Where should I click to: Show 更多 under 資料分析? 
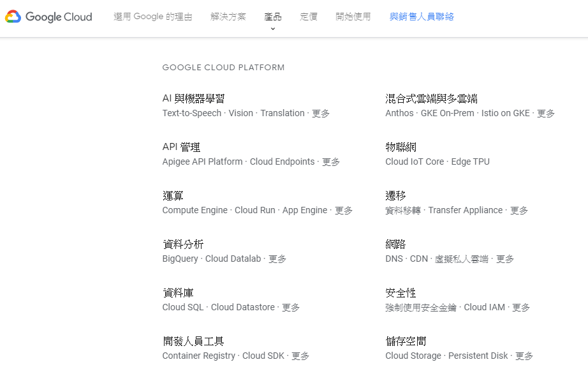click(x=277, y=259)
